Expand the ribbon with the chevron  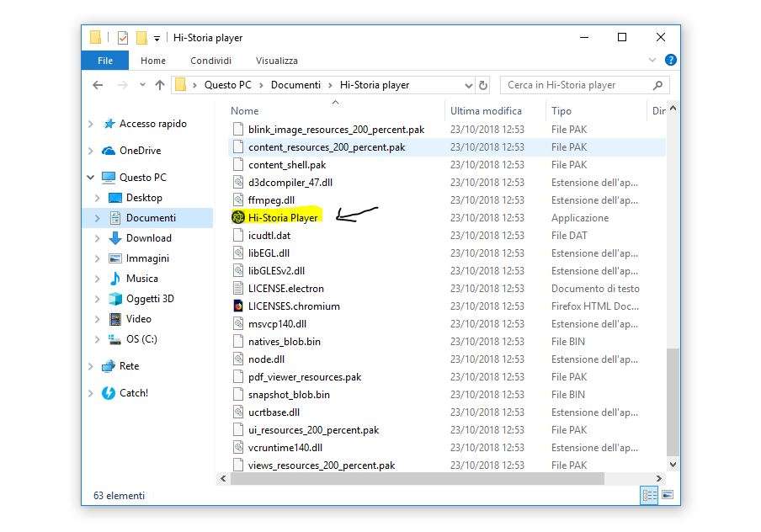[652, 61]
